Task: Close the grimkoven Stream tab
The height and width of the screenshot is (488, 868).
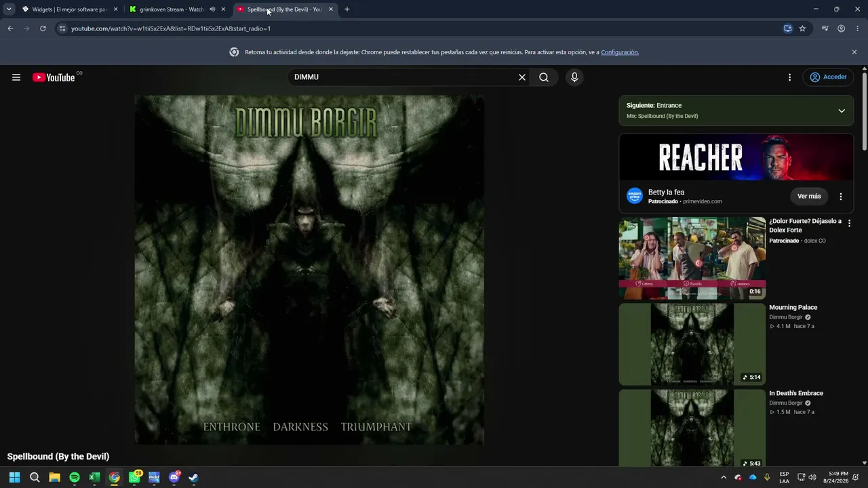Action: pos(223,9)
